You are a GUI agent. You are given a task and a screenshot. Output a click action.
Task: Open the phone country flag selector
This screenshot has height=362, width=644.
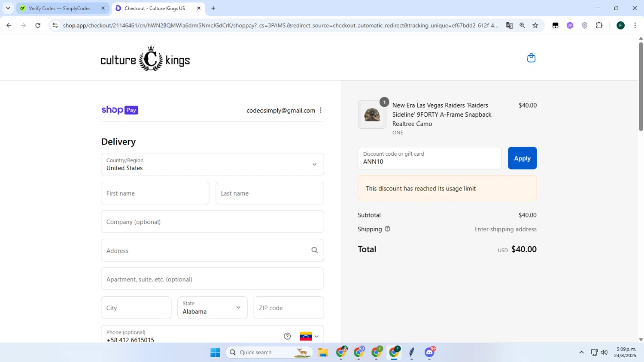(309, 336)
